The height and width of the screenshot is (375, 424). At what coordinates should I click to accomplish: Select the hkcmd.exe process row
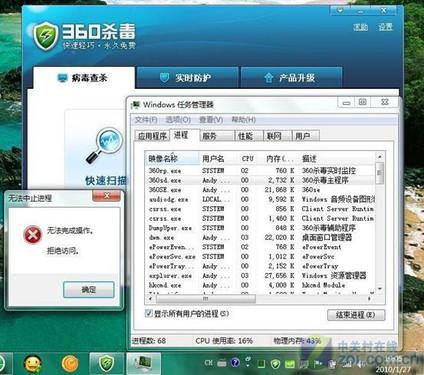[260, 285]
